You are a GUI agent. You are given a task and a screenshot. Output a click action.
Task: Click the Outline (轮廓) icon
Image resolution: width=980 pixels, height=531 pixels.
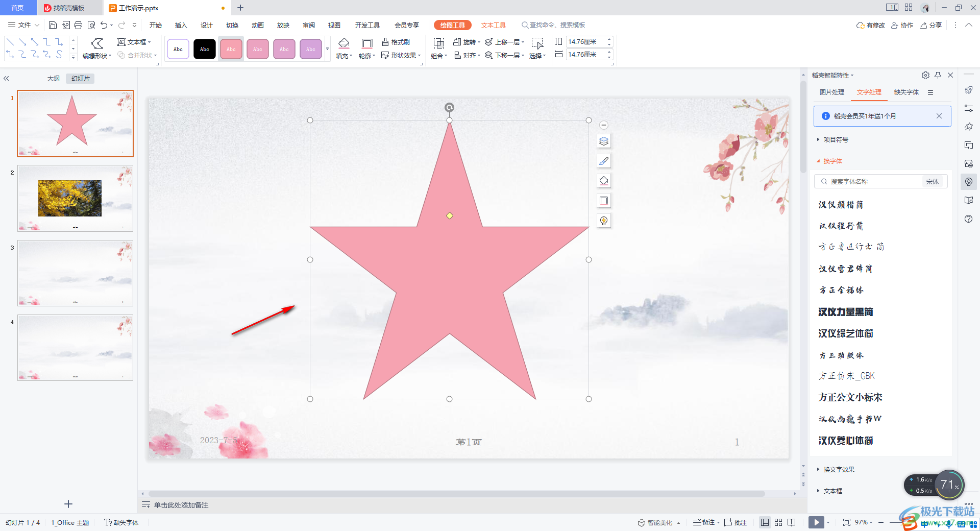(366, 43)
